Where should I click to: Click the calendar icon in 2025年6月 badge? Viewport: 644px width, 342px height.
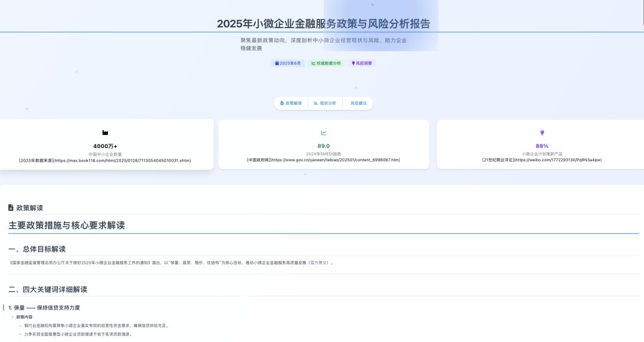tap(277, 63)
